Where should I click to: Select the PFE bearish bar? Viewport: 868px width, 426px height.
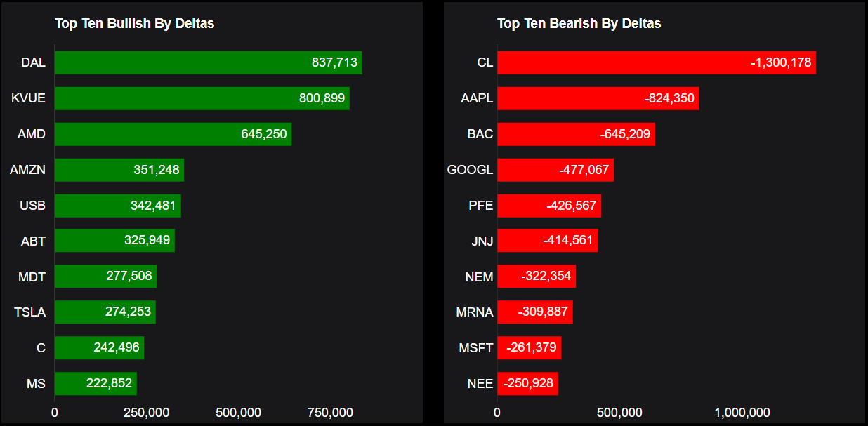click(x=548, y=206)
